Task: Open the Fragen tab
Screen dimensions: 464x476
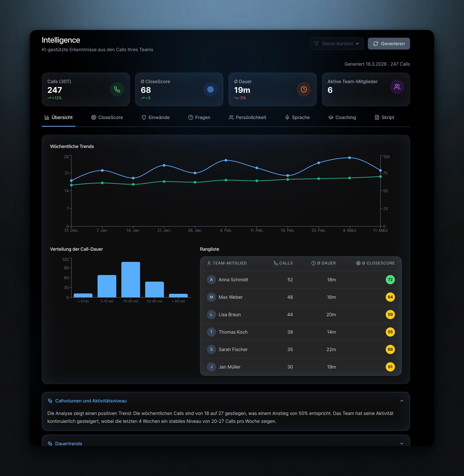Action: (199, 117)
